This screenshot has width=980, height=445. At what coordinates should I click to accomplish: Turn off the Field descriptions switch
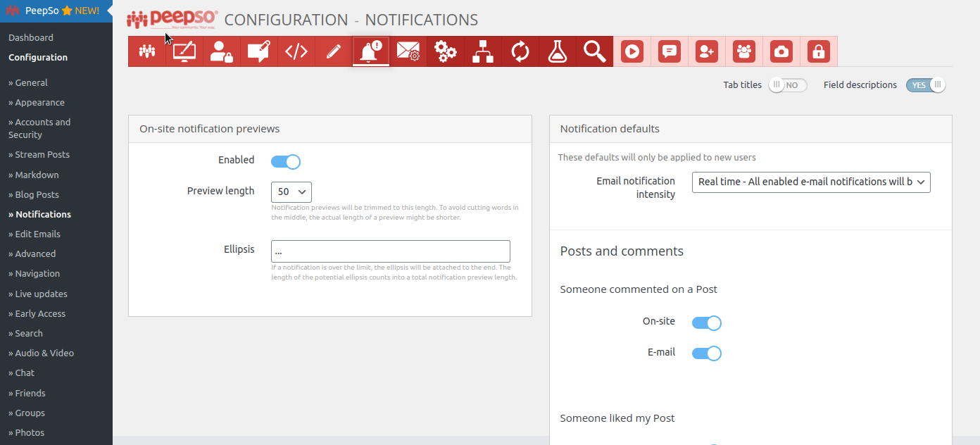[x=926, y=85]
